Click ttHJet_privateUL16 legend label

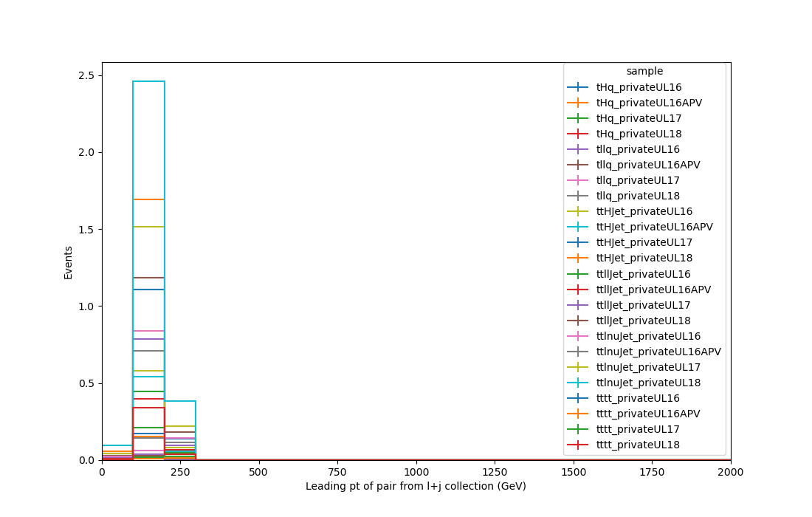click(644, 212)
